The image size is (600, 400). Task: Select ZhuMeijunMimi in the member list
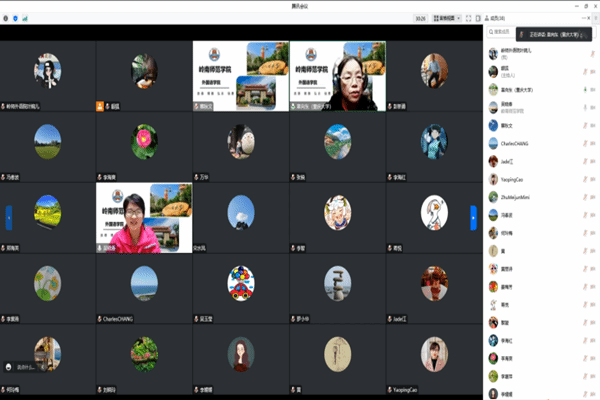point(518,197)
